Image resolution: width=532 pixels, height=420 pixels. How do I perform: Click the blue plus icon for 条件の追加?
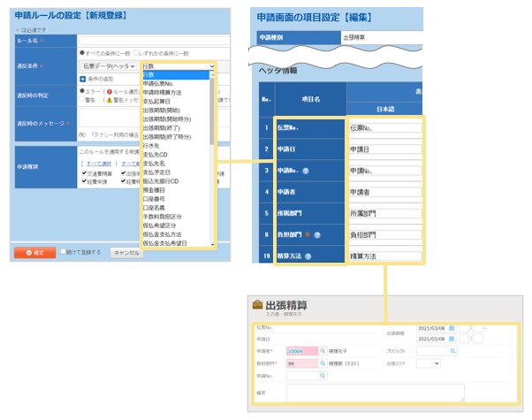coord(83,79)
